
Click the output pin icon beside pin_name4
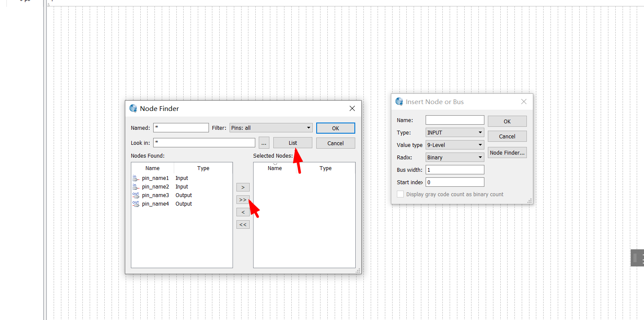pyautogui.click(x=136, y=203)
